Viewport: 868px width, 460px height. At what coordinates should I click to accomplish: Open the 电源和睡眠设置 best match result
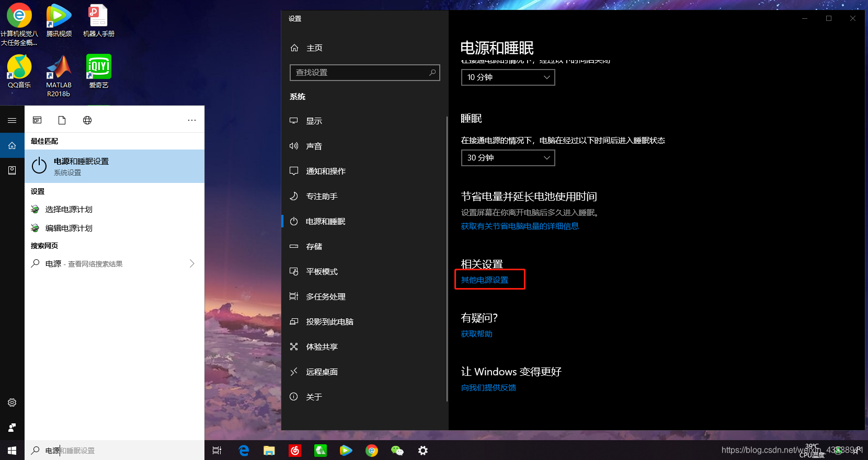tap(115, 166)
